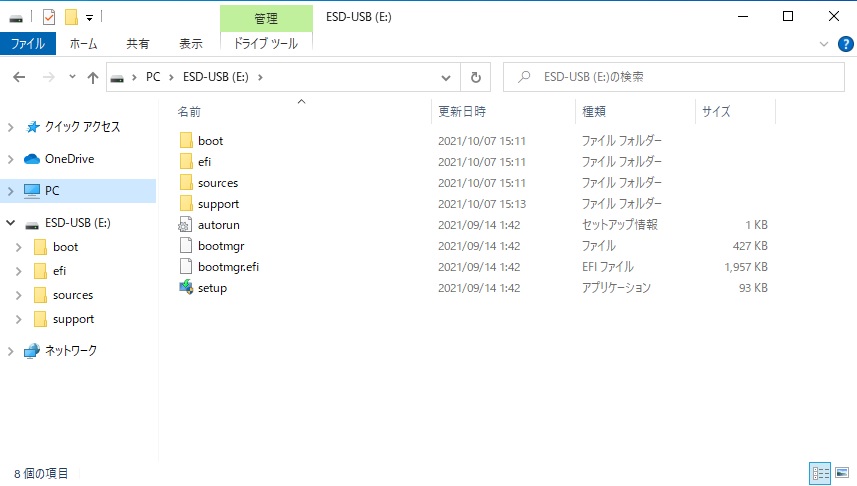Open the ドライブ ツール ribbon tab
Image resolution: width=857 pixels, height=486 pixels.
click(x=266, y=44)
